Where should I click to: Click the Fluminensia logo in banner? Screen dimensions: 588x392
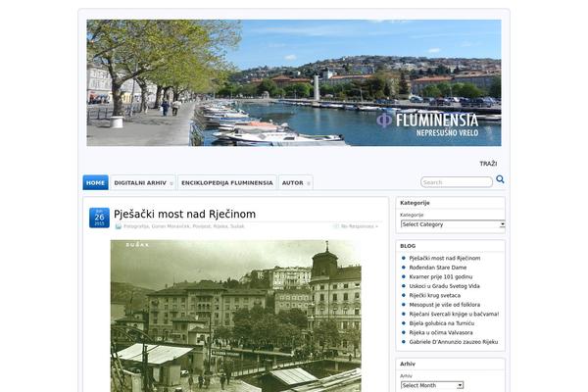click(x=441, y=122)
